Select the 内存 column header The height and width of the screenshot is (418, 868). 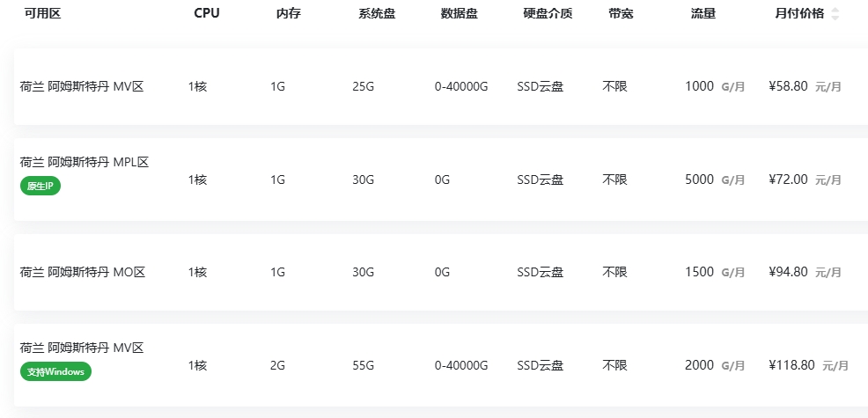click(289, 13)
